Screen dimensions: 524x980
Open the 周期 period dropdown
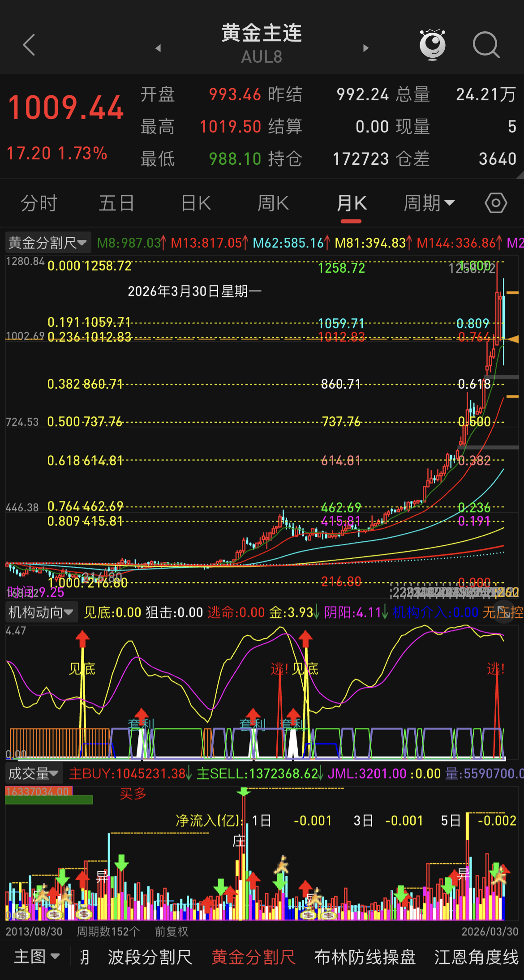click(x=429, y=203)
